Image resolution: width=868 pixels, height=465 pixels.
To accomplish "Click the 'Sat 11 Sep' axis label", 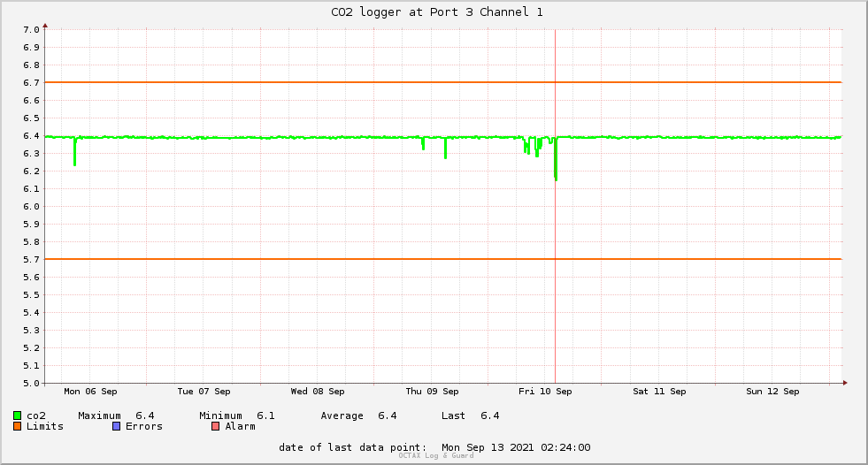I will pyautogui.click(x=659, y=392).
